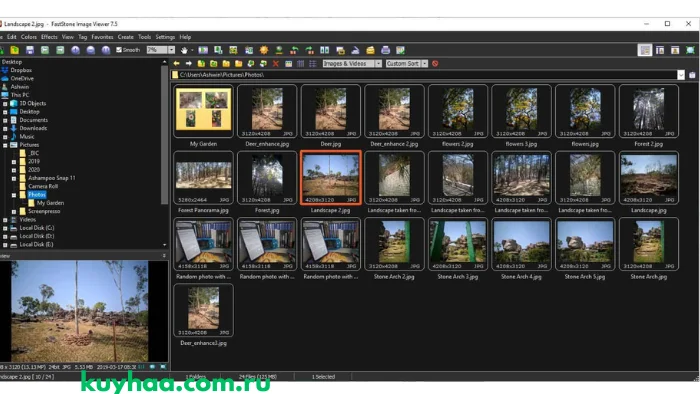
Task: Expand the Local Disk (C:) node
Action: point(5,228)
